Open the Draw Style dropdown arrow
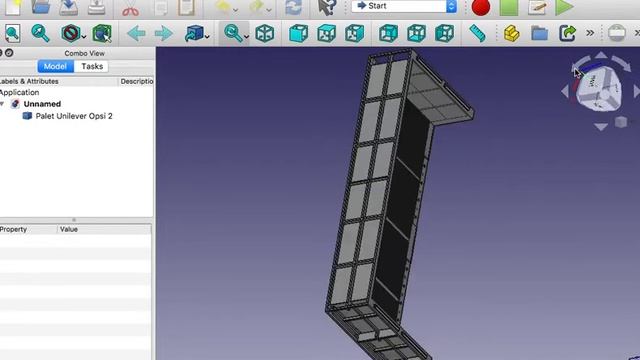 [84, 37]
